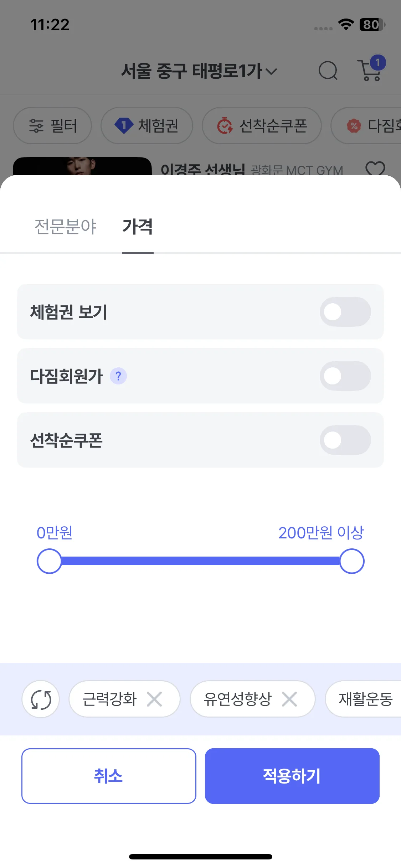Tap the 다짐회원가 question mark help icon
Image resolution: width=401 pixels, height=868 pixels.
point(118,376)
